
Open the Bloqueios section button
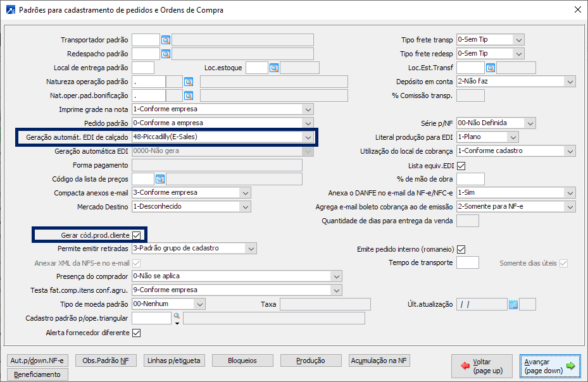(243, 360)
